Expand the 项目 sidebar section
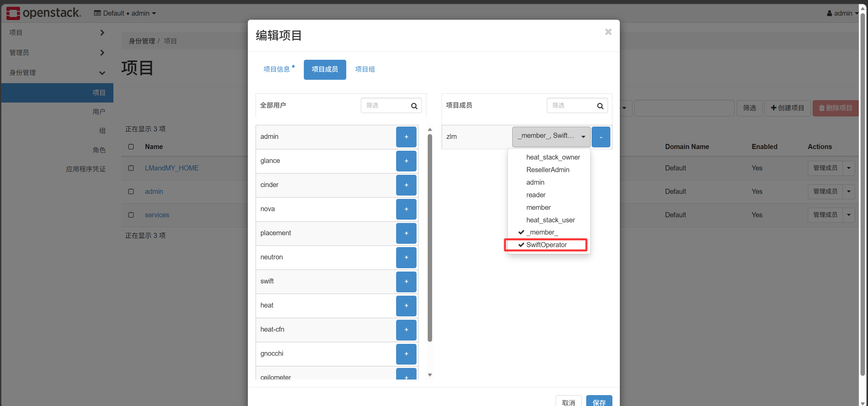This screenshot has height=406, width=868. (x=57, y=33)
